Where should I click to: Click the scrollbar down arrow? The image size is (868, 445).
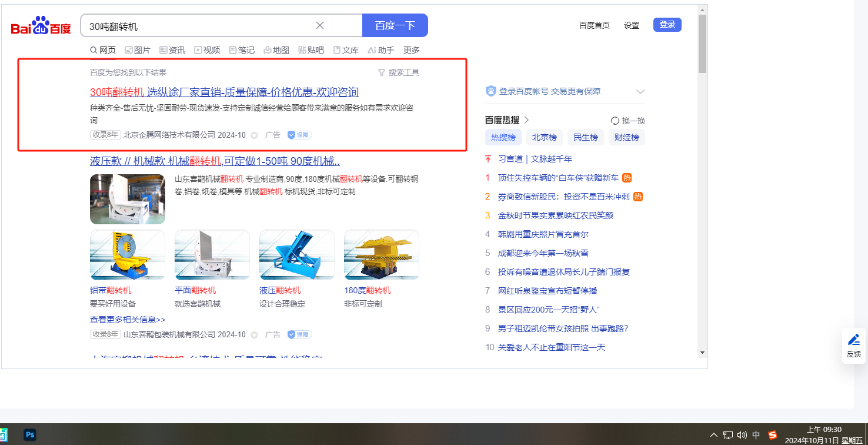[702, 353]
